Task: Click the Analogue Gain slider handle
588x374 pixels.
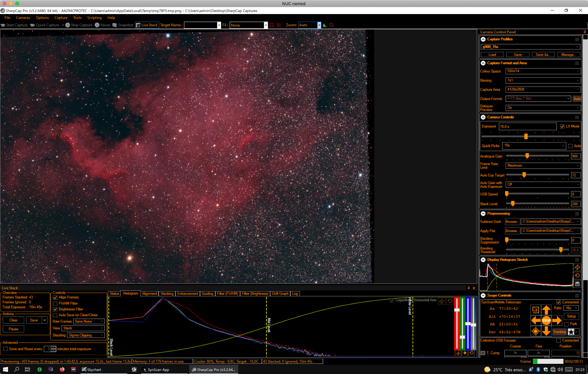Action: (527, 156)
